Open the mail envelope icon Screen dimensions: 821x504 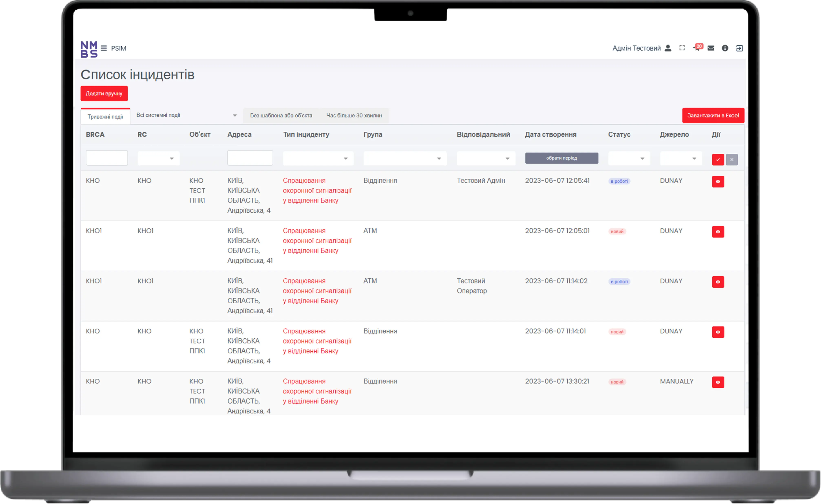[711, 48]
